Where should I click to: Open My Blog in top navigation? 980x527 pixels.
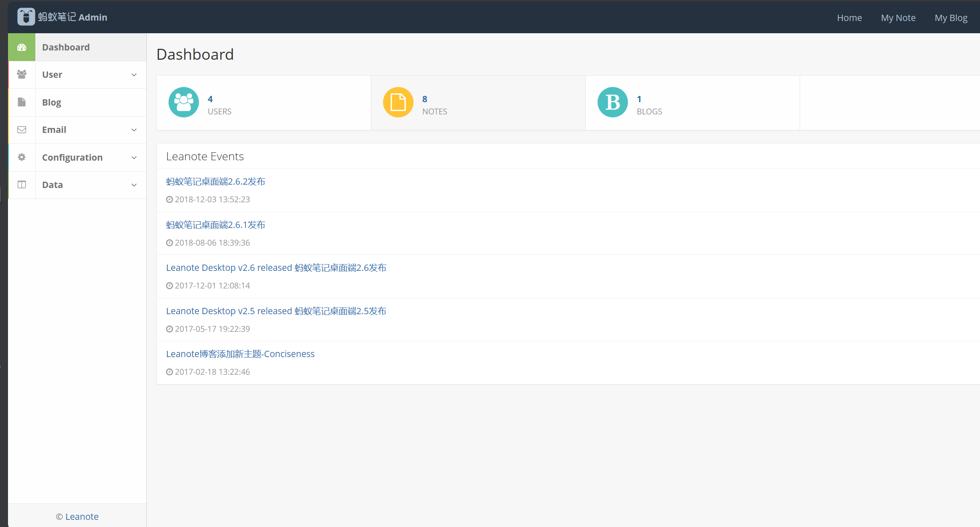coord(951,18)
